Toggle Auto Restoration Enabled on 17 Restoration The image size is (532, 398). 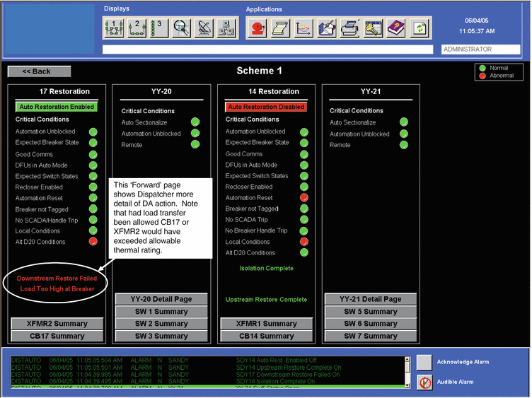click(56, 107)
